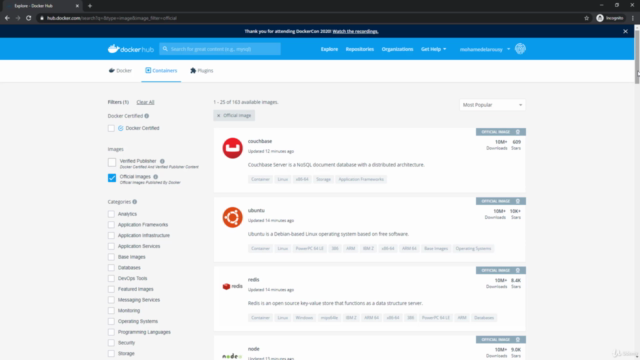Open the couchbase image title
Viewport: 640px width, 360px height.
[x=260, y=141]
